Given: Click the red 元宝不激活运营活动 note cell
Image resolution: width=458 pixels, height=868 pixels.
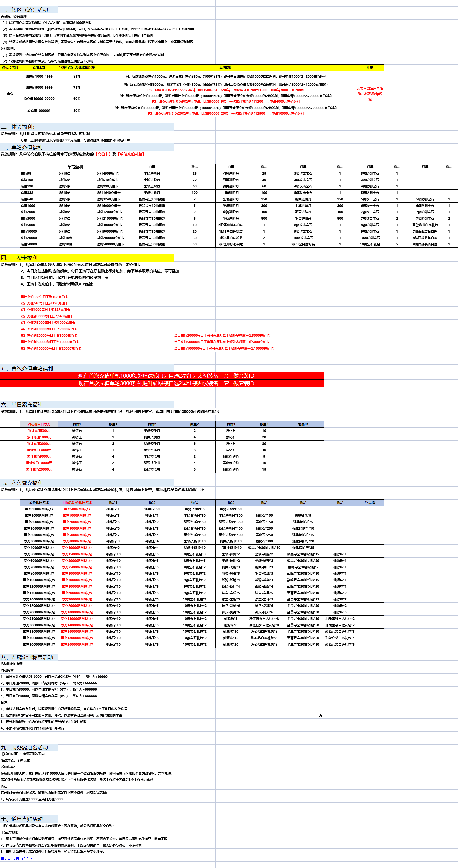Looking at the screenshot, I should [370, 94].
